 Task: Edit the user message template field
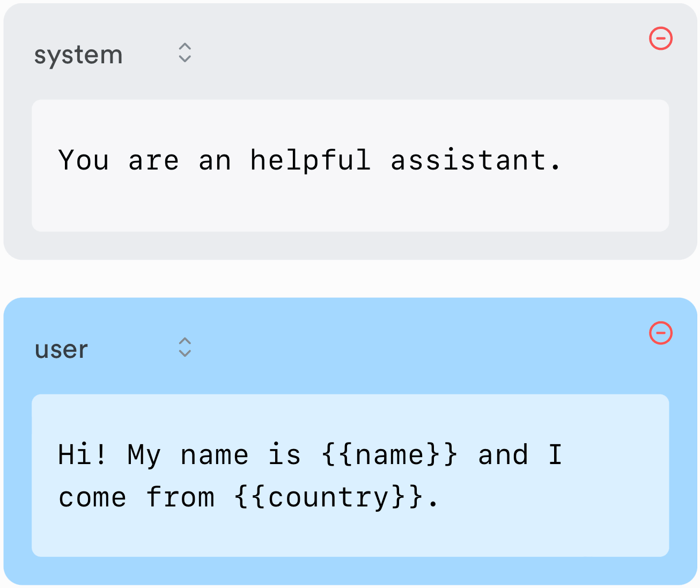tap(350, 475)
